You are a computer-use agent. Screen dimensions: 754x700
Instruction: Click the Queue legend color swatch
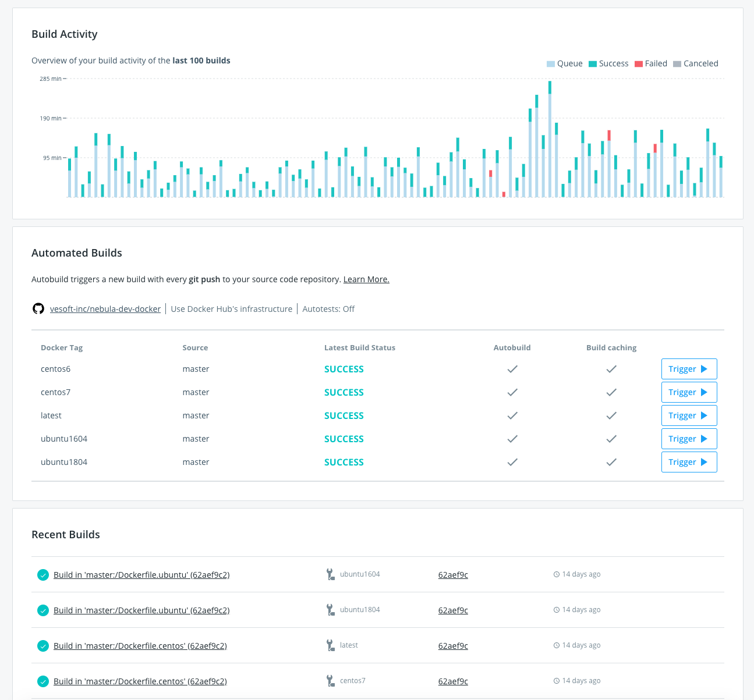tap(551, 64)
